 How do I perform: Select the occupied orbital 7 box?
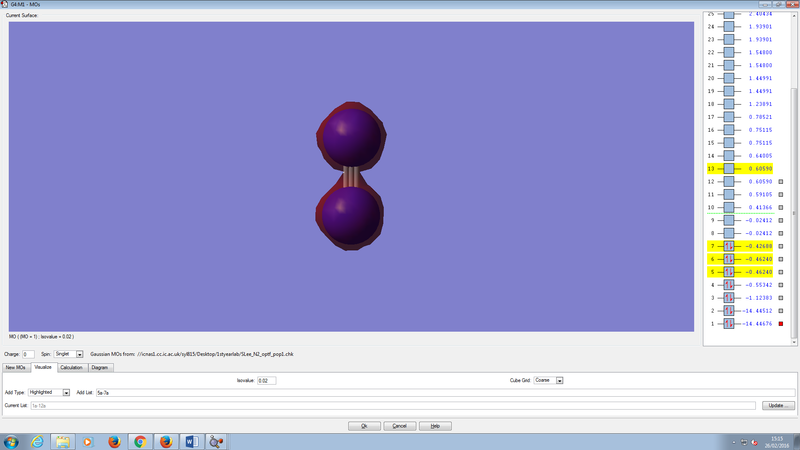[x=729, y=246]
